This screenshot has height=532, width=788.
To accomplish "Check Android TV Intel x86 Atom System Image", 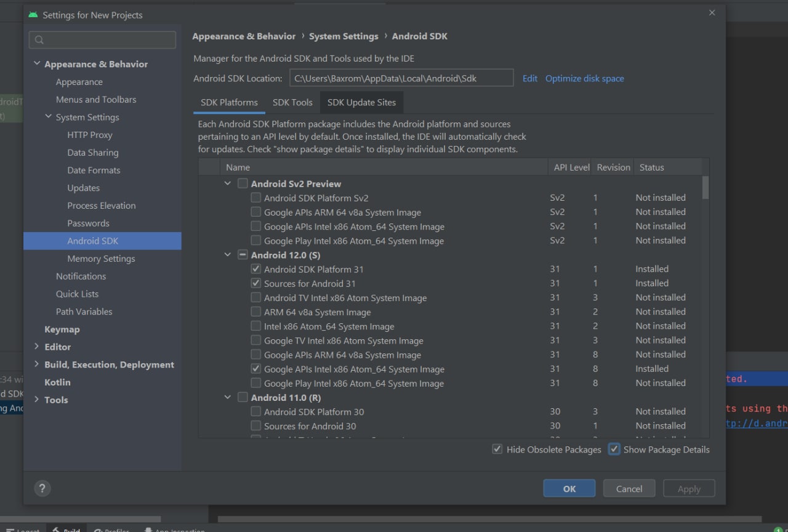I will click(255, 297).
